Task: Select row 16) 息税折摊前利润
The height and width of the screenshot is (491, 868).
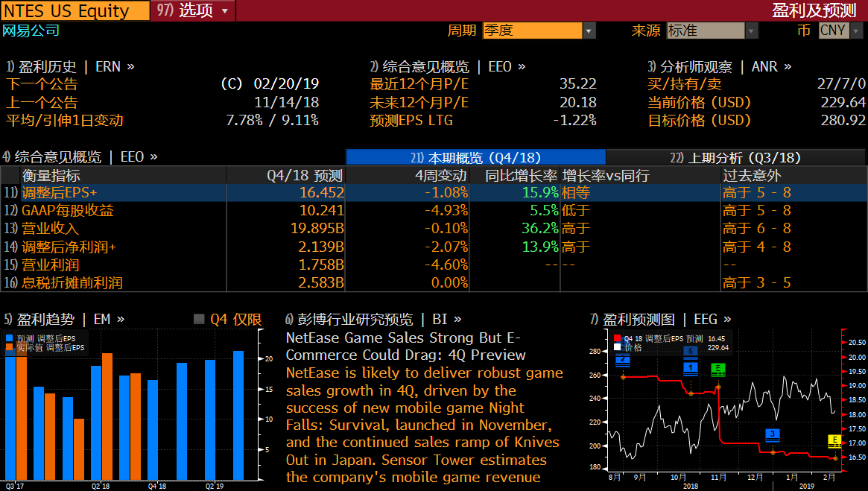Action: (x=434, y=282)
